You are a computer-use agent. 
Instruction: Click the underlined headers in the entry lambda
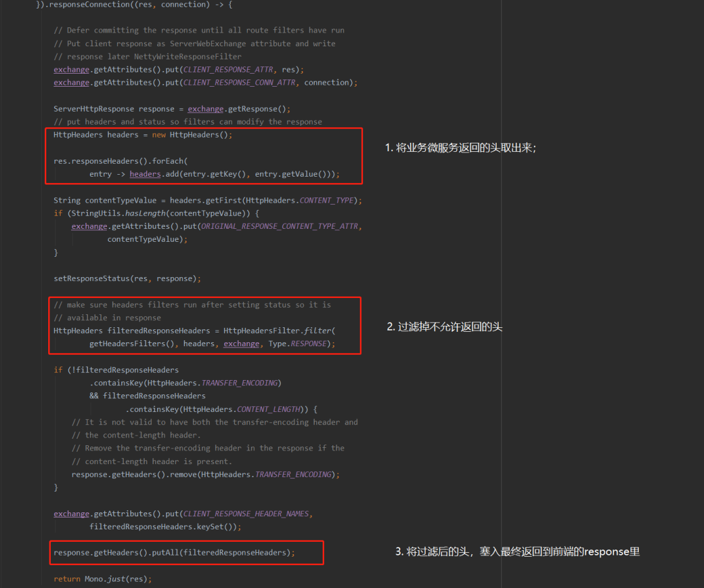coord(145,173)
